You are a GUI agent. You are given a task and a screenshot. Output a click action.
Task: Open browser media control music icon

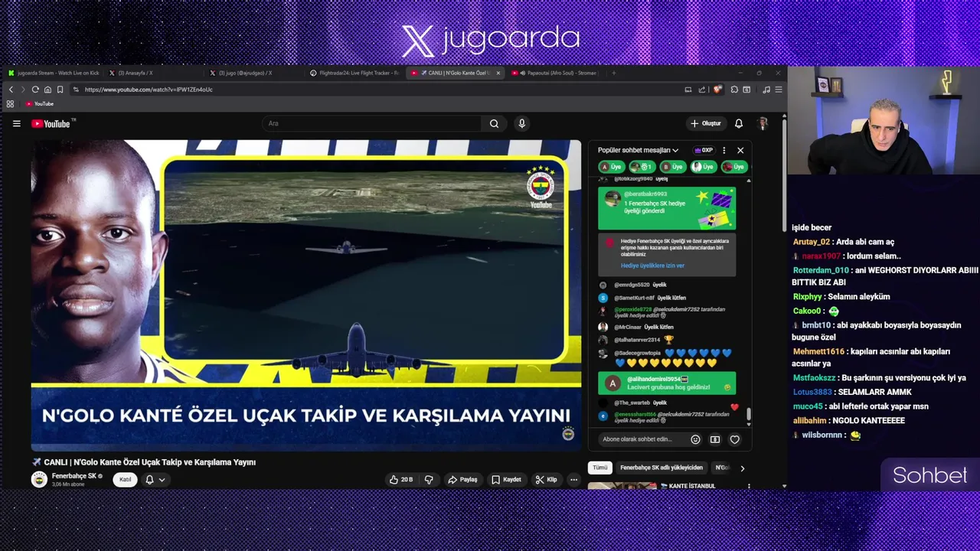766,90
